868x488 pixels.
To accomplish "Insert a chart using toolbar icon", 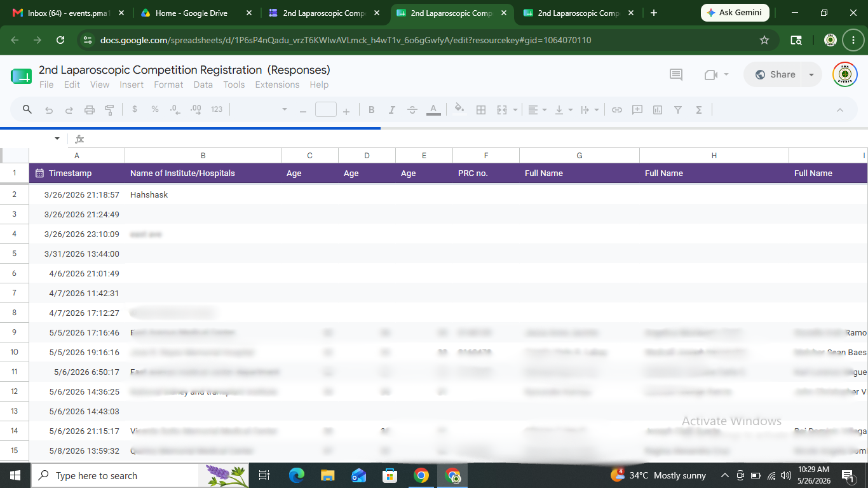I will pyautogui.click(x=658, y=110).
